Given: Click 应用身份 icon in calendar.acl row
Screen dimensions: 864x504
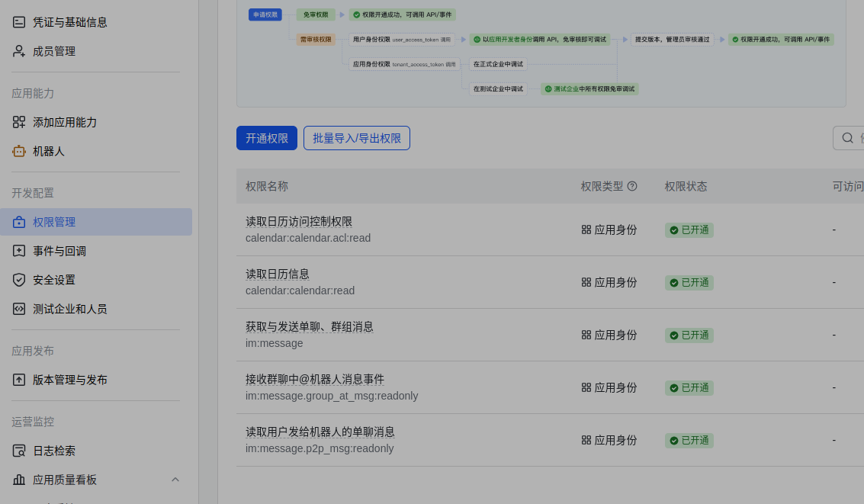Looking at the screenshot, I should 586,230.
